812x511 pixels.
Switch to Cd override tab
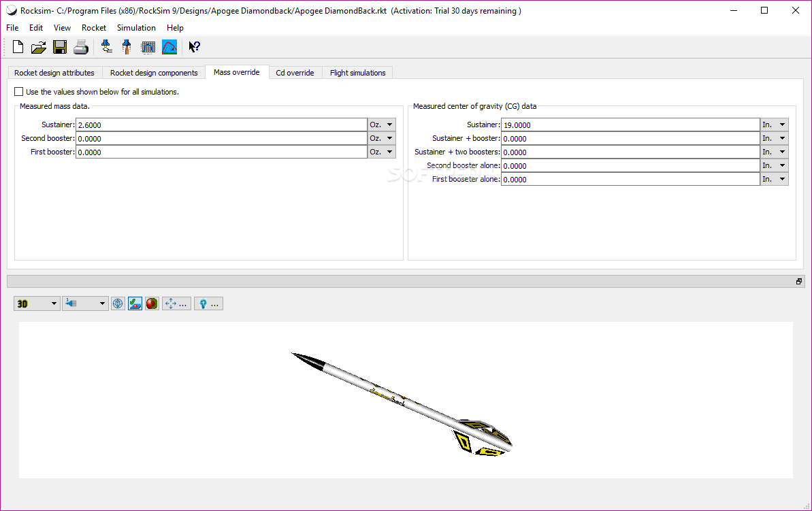tap(295, 73)
